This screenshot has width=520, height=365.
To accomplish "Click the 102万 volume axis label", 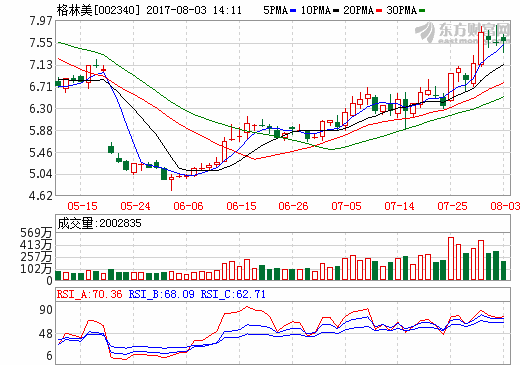I will click(x=36, y=268).
